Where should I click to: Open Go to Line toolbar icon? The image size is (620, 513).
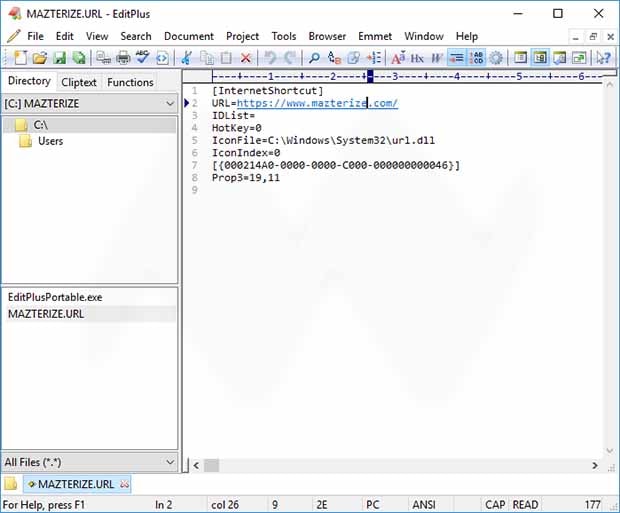[x=374, y=58]
